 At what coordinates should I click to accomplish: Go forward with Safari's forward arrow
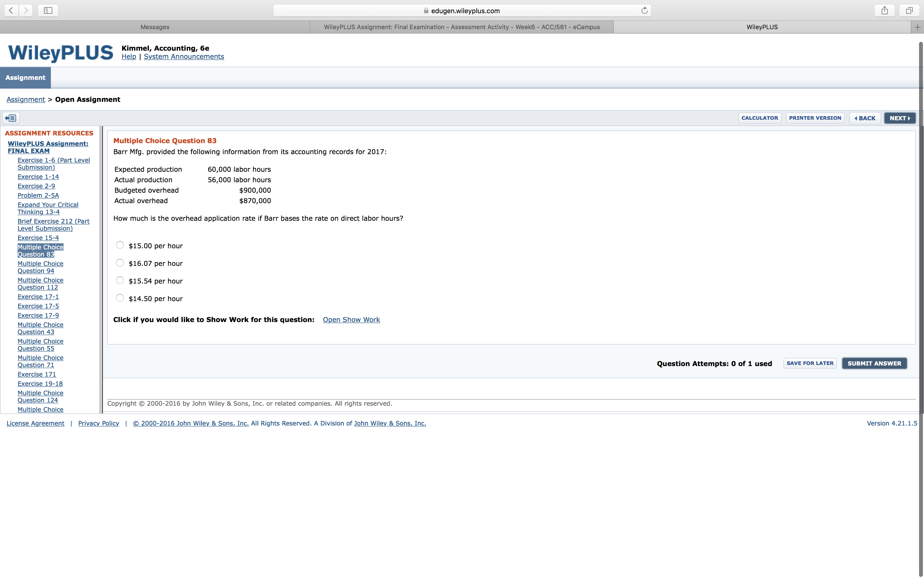coord(26,10)
